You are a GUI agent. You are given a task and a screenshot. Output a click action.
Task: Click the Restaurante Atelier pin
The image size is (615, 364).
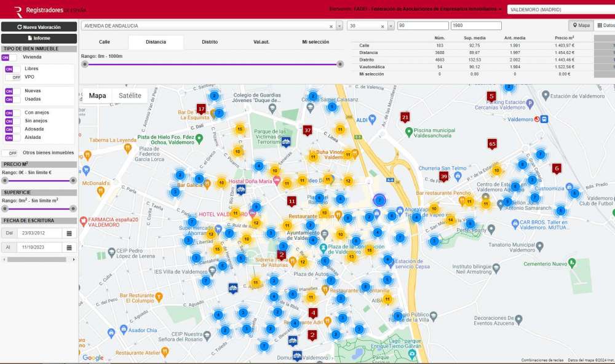point(165,352)
